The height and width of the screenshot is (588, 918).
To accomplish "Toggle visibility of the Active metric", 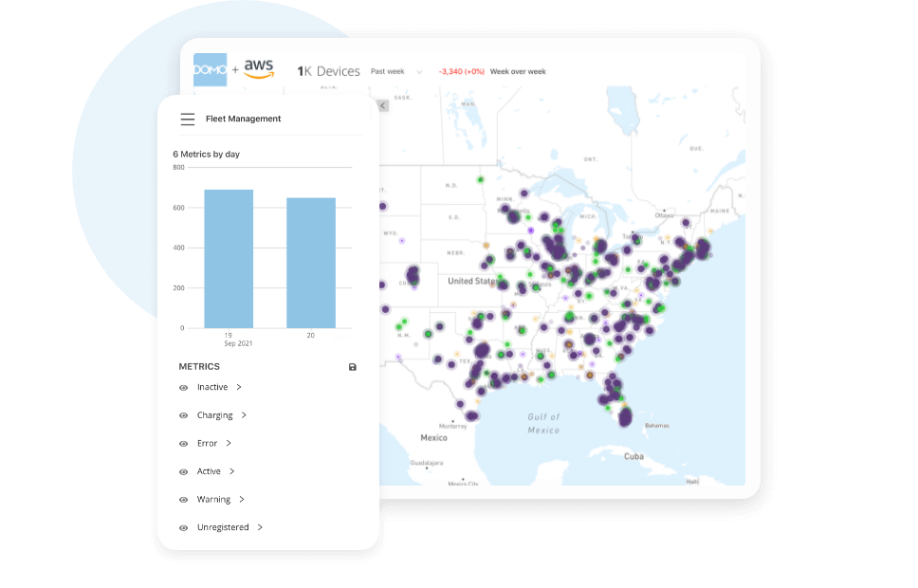I will [184, 471].
